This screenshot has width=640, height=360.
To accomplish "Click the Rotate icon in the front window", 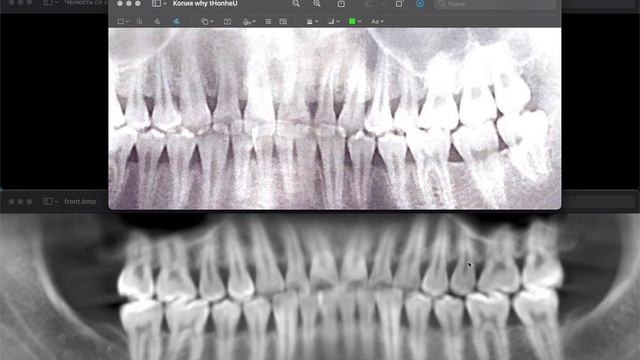I will (x=399, y=4).
